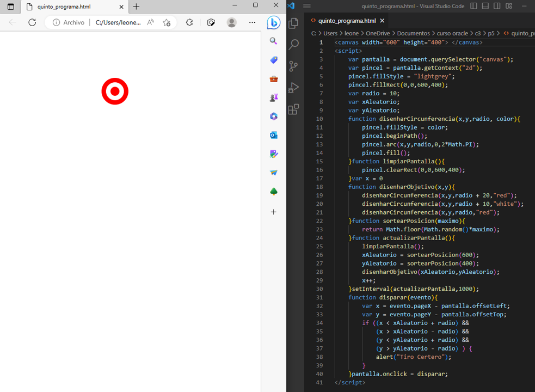Image resolution: width=535 pixels, height=392 pixels.
Task: Close quinto_programa.html editor tab in VS Code
Action: point(382,21)
